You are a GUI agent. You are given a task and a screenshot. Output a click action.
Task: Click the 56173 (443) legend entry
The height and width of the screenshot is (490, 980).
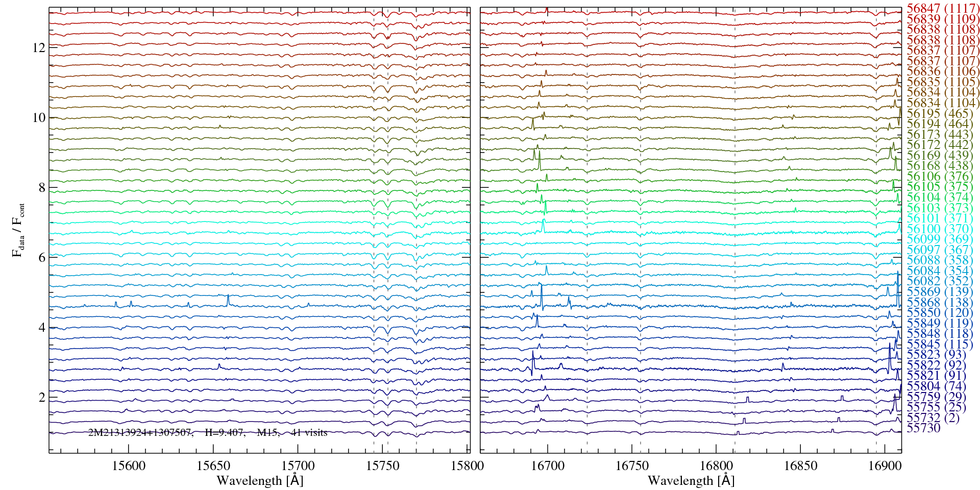(939, 135)
